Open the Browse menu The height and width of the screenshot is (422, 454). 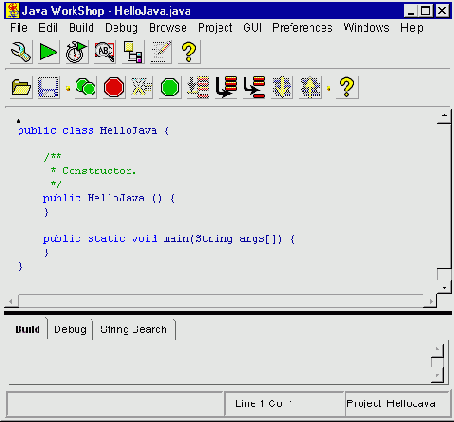(168, 28)
